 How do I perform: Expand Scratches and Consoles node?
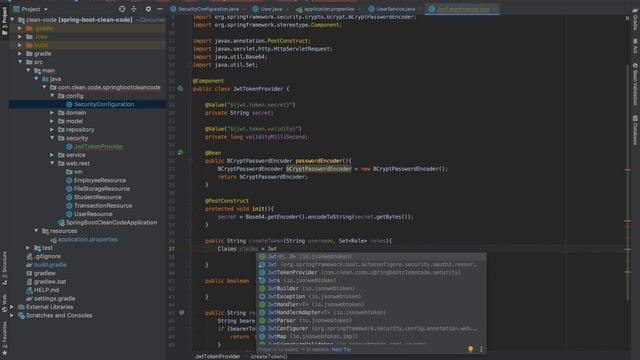(x=12, y=315)
